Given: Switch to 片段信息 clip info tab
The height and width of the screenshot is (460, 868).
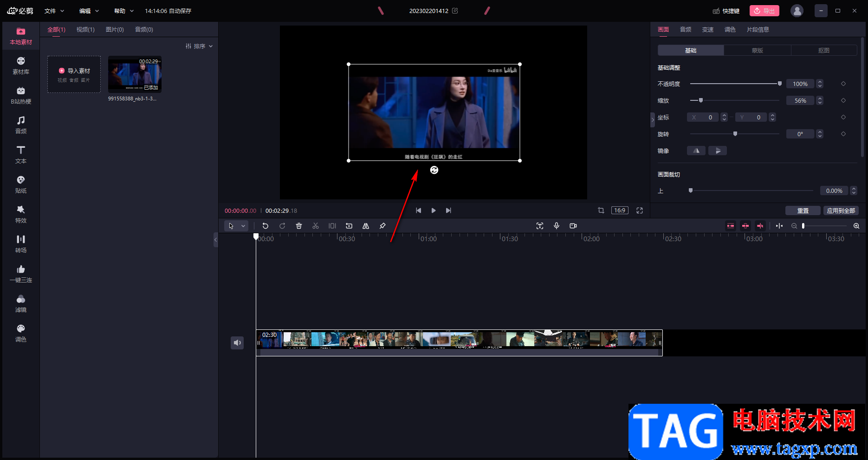Looking at the screenshot, I should click(758, 30).
